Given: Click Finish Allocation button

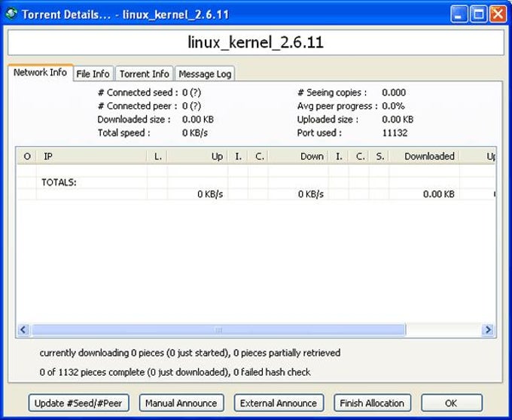Looking at the screenshot, I should 372,403.
